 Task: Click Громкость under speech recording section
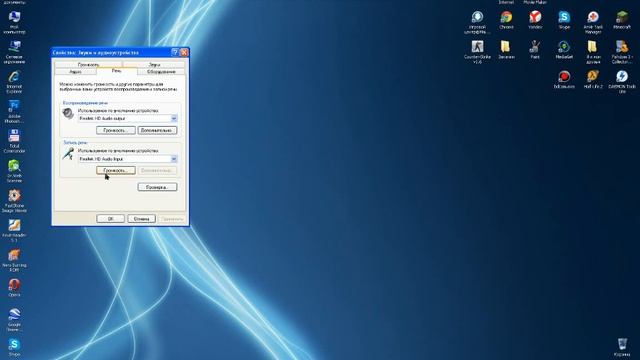point(116,170)
